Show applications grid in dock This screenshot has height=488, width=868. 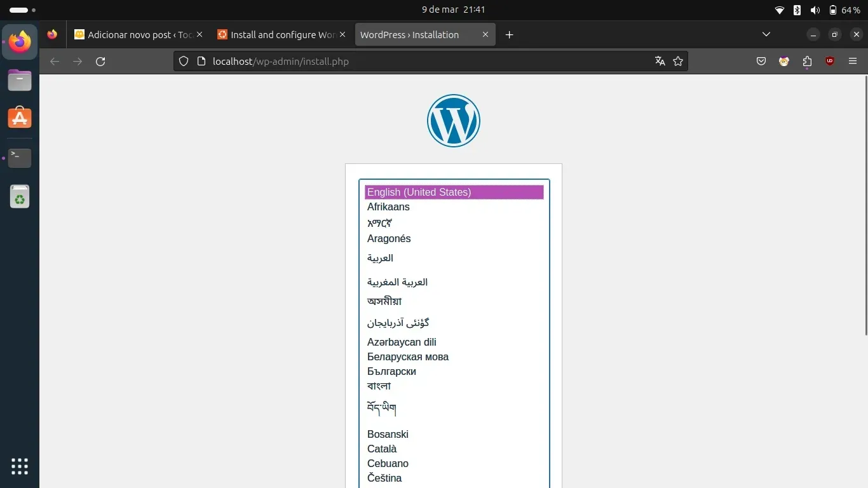coord(20,466)
